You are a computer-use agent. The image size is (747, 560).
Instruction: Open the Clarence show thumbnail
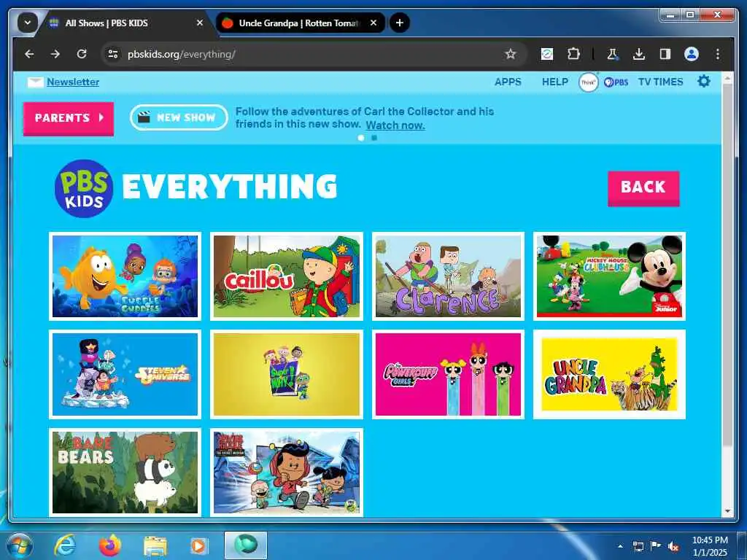click(449, 276)
